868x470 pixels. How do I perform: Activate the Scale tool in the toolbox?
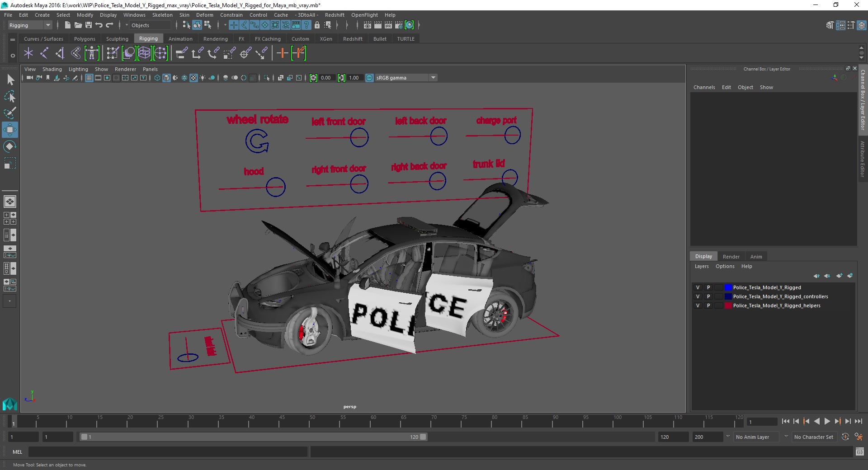point(10,163)
